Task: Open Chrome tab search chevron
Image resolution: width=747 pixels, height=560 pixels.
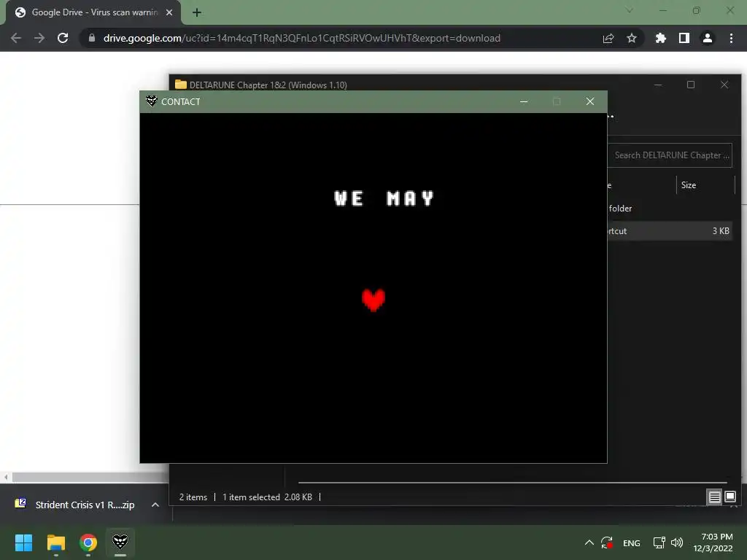Action: point(630,10)
